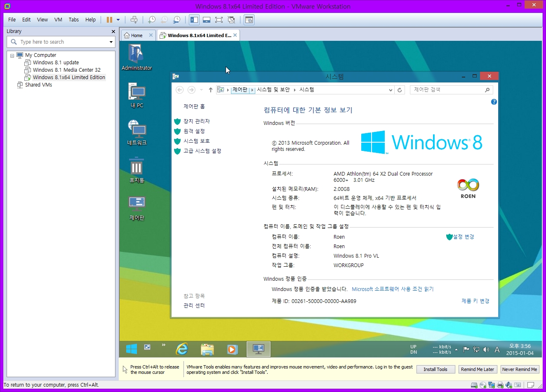Select Windows 8.1x64 Limited Edition in Library

69,77
